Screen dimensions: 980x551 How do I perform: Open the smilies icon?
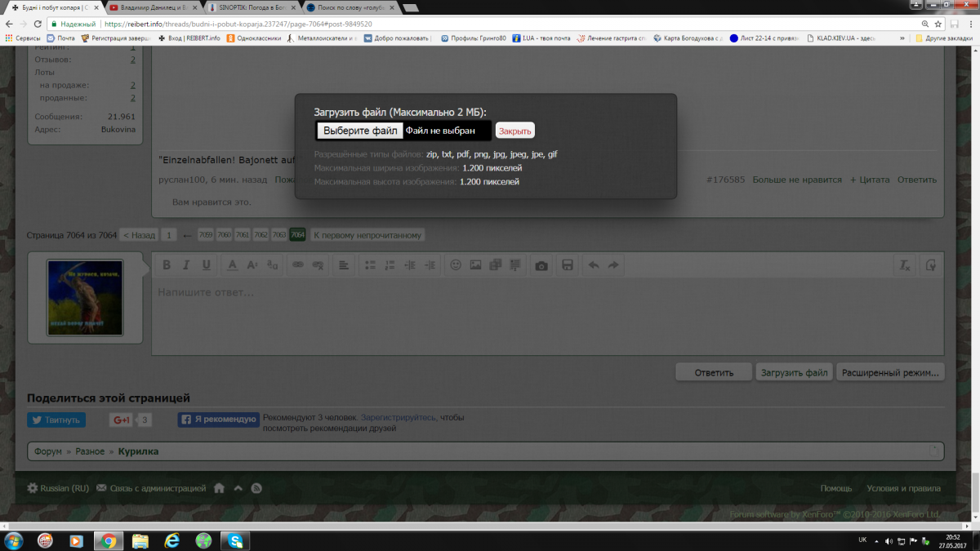(x=456, y=265)
